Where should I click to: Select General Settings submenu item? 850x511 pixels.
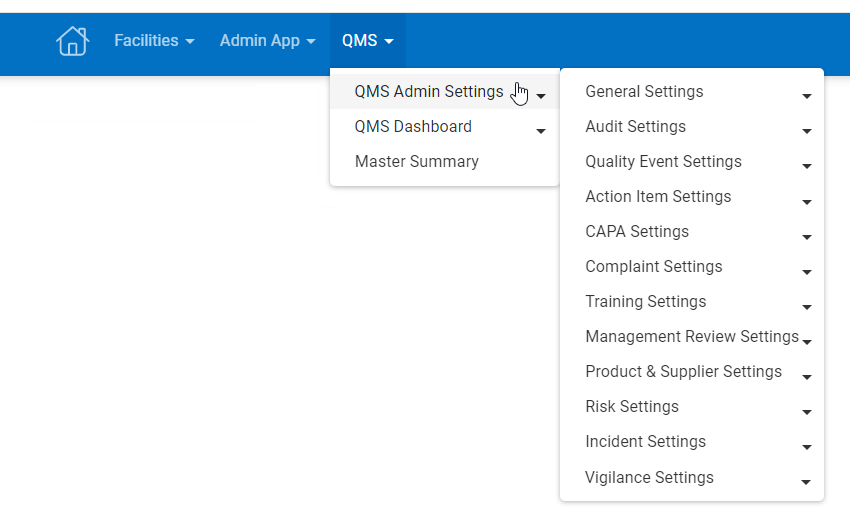[x=644, y=92]
